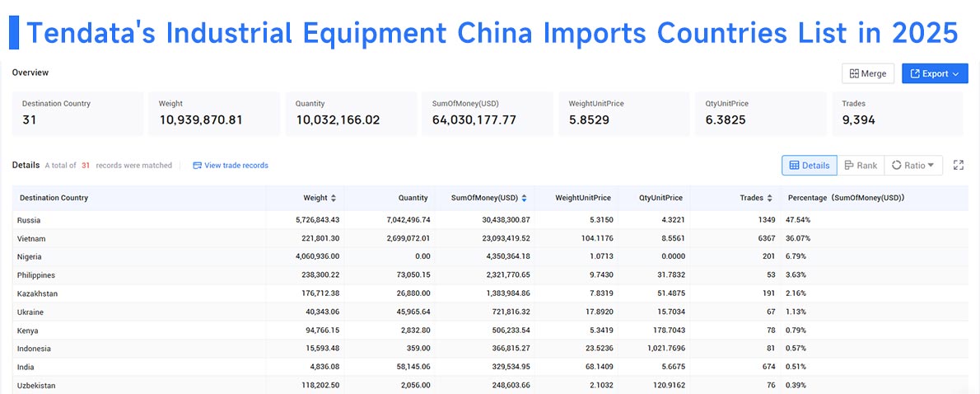Click the QtyUnitPrice column header

click(x=660, y=198)
